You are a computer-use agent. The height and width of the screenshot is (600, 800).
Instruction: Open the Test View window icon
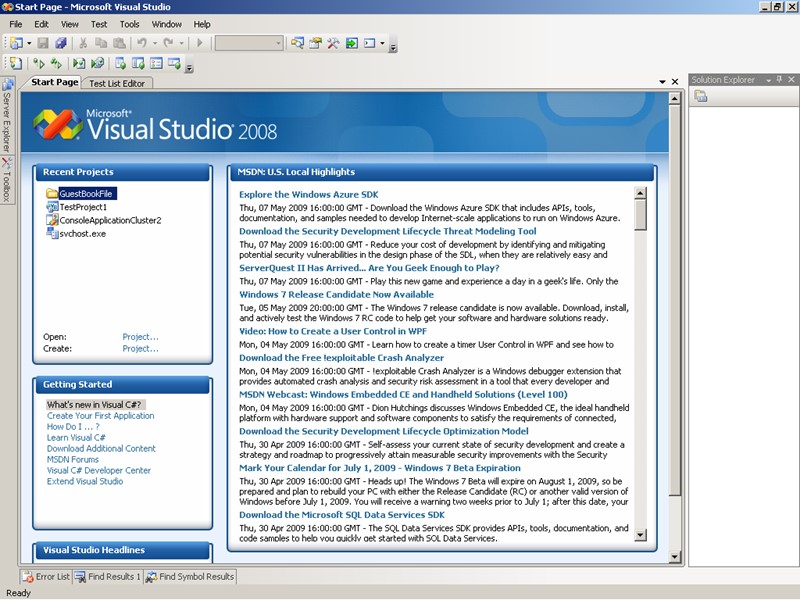tap(120, 63)
